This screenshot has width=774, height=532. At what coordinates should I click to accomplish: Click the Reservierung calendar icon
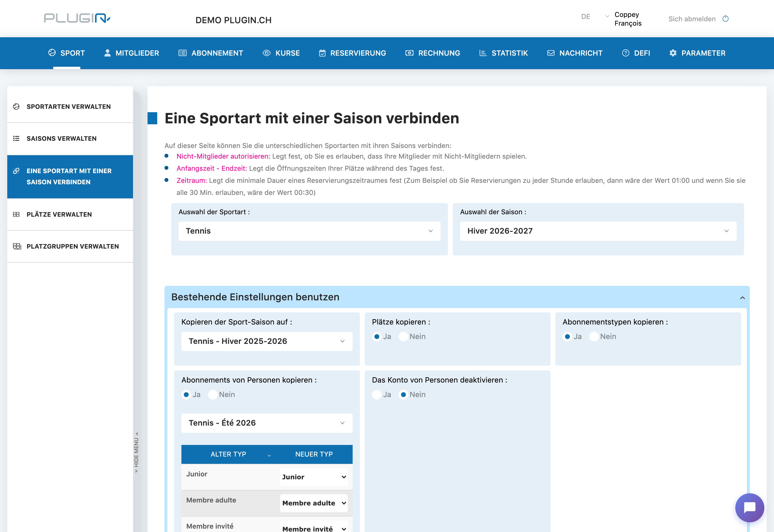[x=322, y=53]
